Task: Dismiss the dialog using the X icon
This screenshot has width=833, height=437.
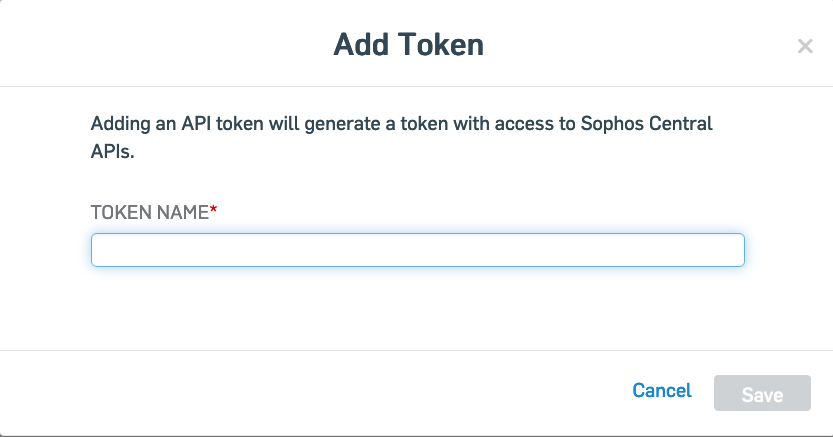Action: coord(805,46)
